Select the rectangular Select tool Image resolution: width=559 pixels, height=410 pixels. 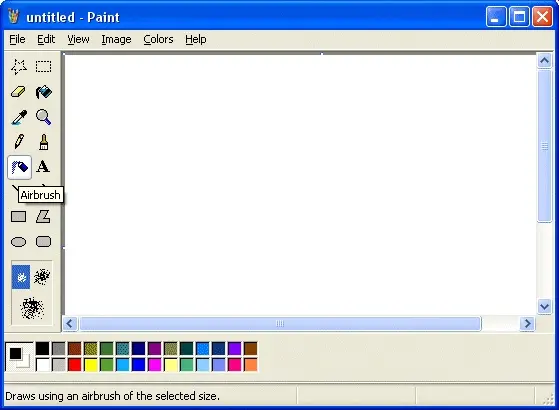pos(43,67)
